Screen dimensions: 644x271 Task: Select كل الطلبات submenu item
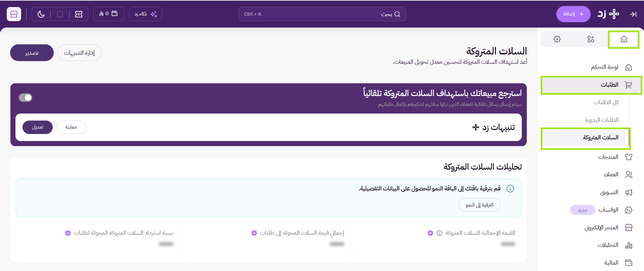pos(606,102)
